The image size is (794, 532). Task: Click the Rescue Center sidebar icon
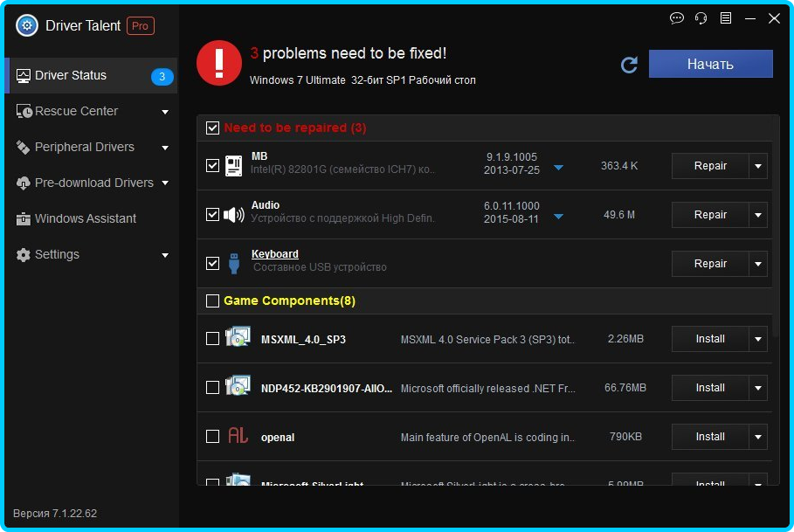pos(24,111)
